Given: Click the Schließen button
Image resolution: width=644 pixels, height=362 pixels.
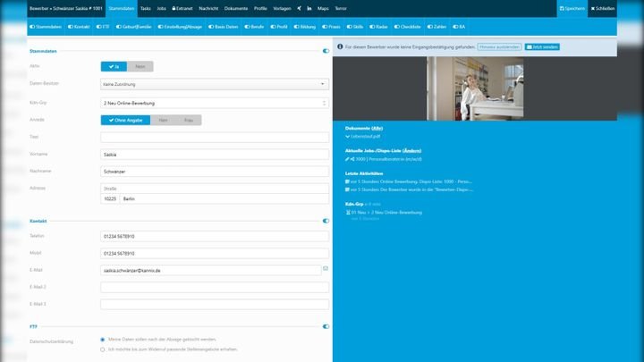Looking at the screenshot, I should pyautogui.click(x=603, y=8).
